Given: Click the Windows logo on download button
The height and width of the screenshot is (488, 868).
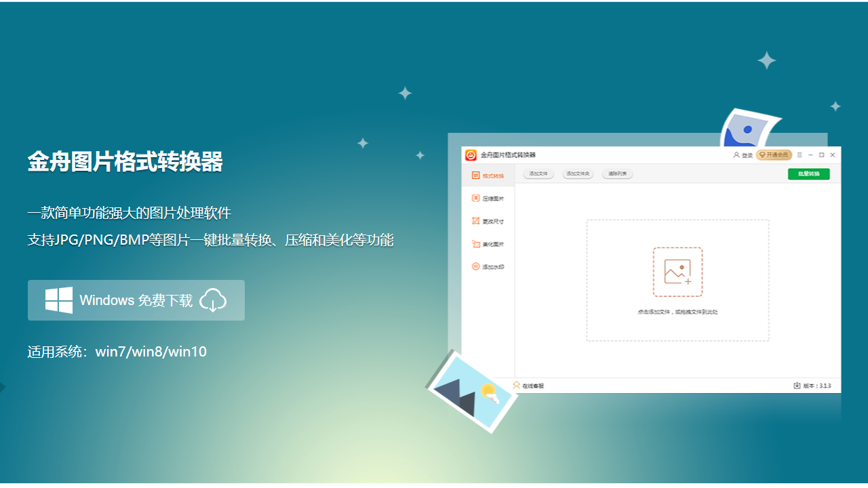Looking at the screenshot, I should point(59,300).
